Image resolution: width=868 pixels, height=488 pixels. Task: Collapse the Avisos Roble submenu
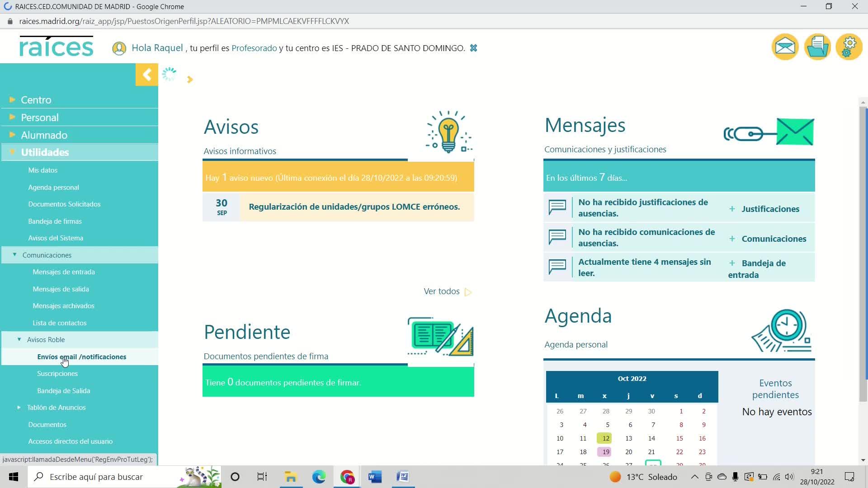pos(46,340)
